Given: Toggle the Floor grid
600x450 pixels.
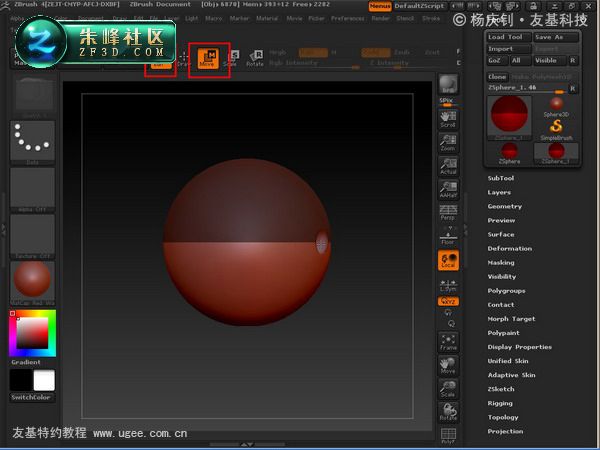Looking at the screenshot, I should 448,236.
